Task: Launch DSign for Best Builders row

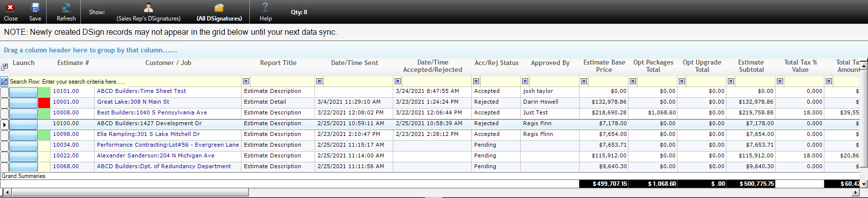Action: click(24, 113)
